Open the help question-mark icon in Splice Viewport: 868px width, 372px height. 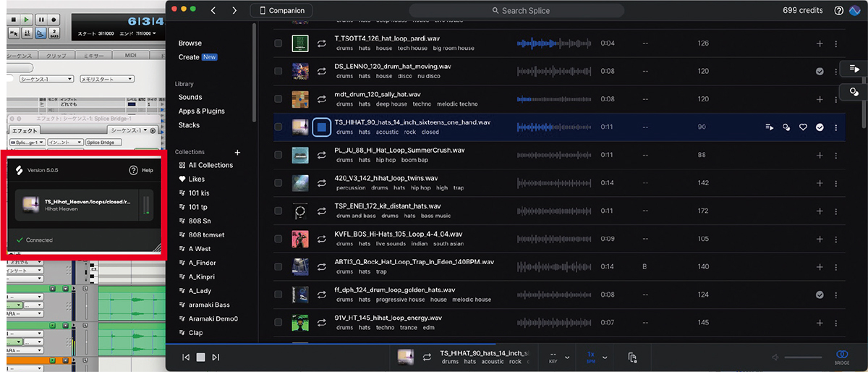click(x=839, y=10)
